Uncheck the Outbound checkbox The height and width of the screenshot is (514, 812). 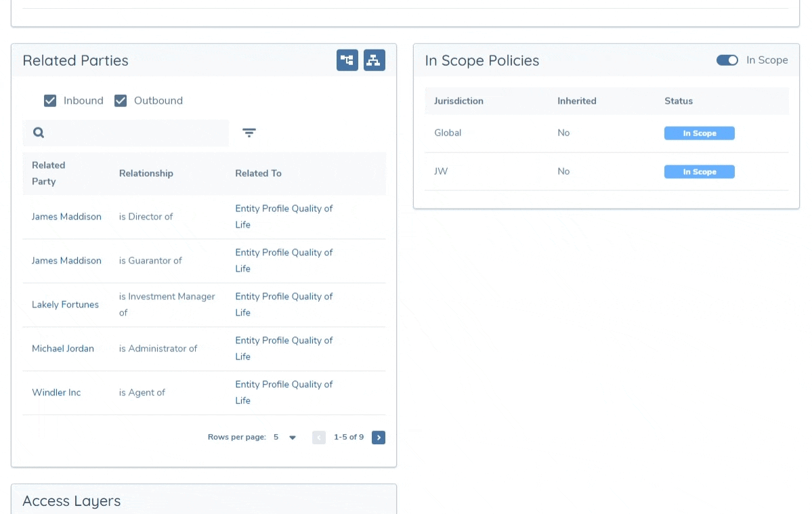coord(121,100)
